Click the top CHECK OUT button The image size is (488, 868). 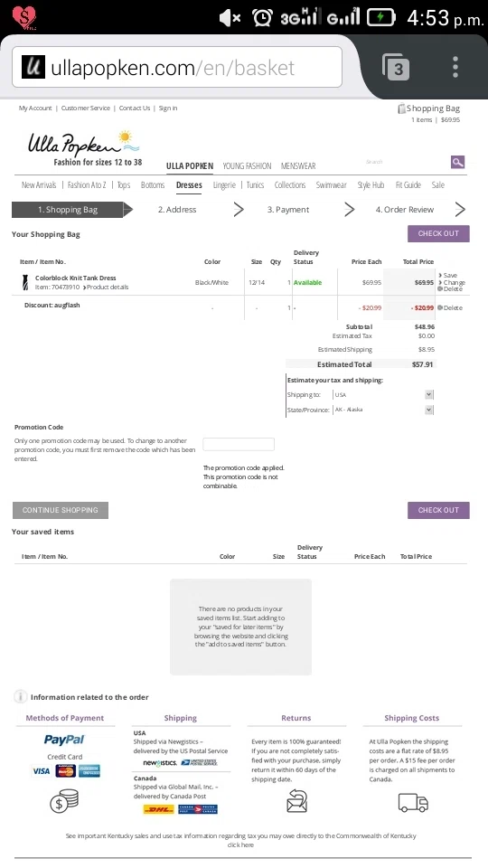[x=438, y=233]
